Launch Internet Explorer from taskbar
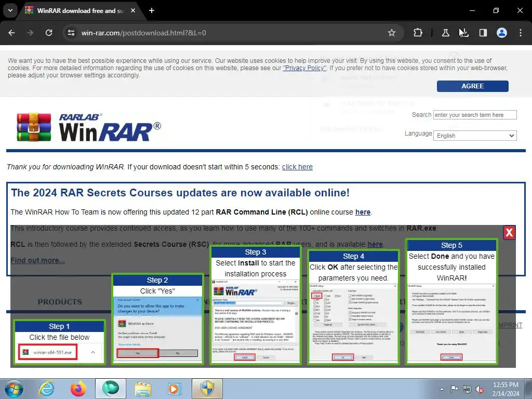The width and height of the screenshot is (532, 399). point(46,389)
